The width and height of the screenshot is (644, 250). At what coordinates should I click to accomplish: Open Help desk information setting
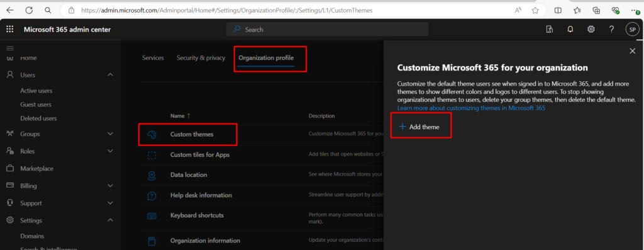[201, 195]
